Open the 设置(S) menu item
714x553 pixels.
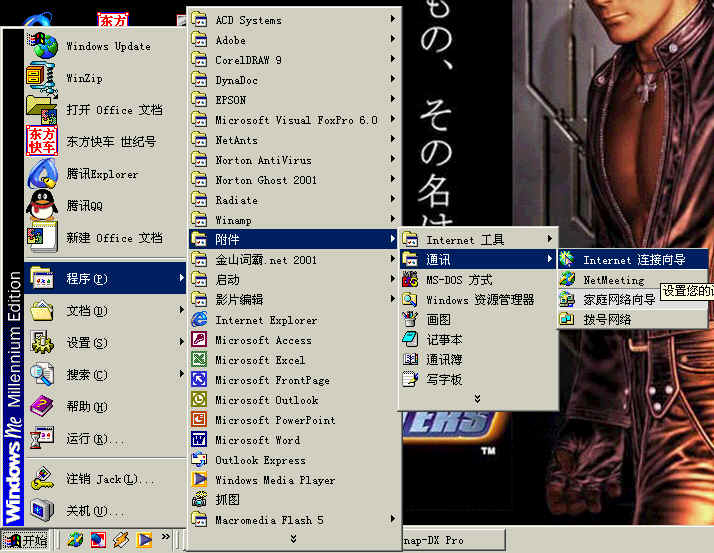(106, 343)
